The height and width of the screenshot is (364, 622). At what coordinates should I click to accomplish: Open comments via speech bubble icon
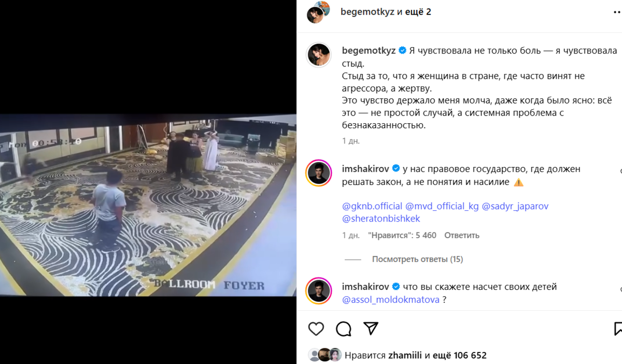pyautogui.click(x=343, y=329)
